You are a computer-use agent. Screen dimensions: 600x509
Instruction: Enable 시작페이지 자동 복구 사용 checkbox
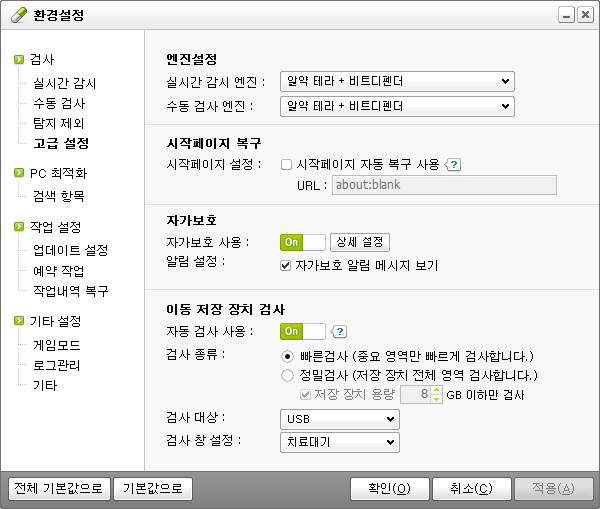pyautogui.click(x=286, y=165)
